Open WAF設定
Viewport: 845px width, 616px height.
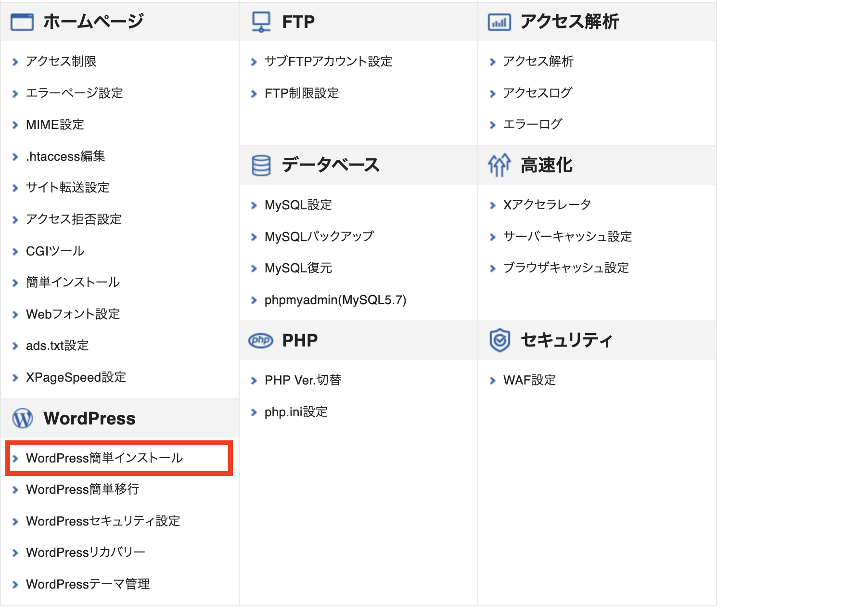529,380
